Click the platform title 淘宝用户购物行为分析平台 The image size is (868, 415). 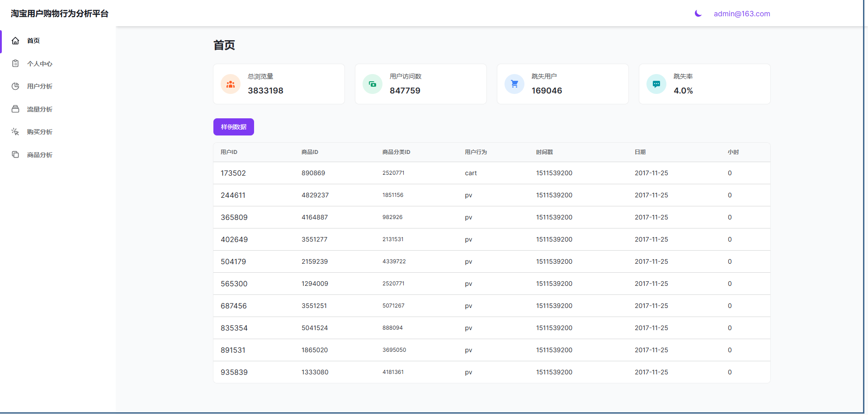(x=60, y=14)
